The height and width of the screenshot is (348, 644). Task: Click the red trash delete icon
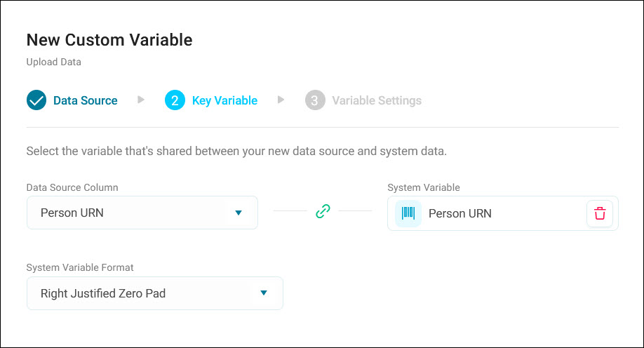[600, 214]
